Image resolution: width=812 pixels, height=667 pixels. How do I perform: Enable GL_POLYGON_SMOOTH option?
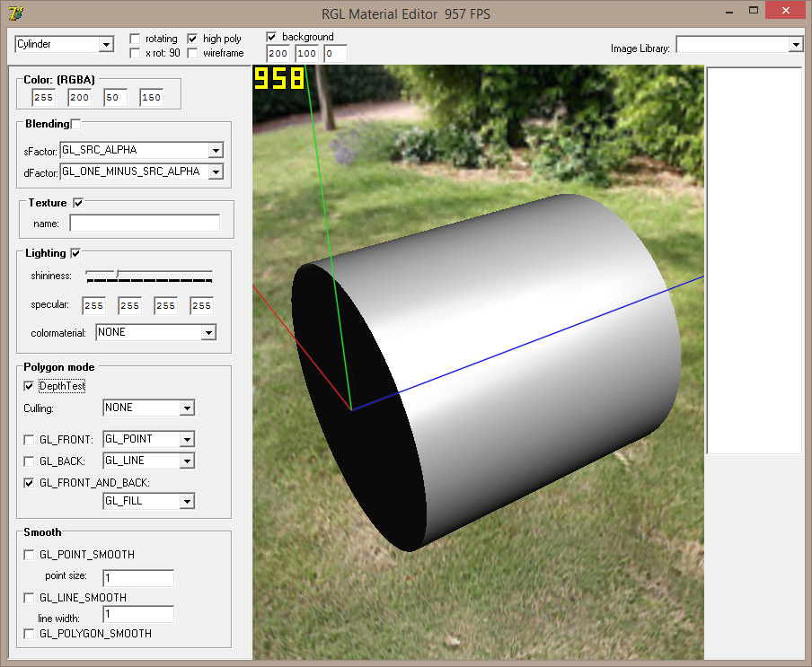tap(30, 634)
